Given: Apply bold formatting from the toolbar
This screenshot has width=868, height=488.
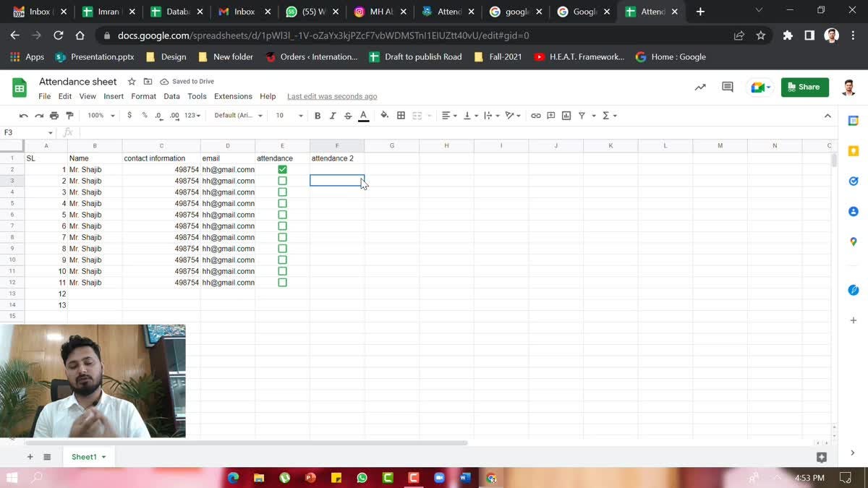Looking at the screenshot, I should (x=317, y=116).
